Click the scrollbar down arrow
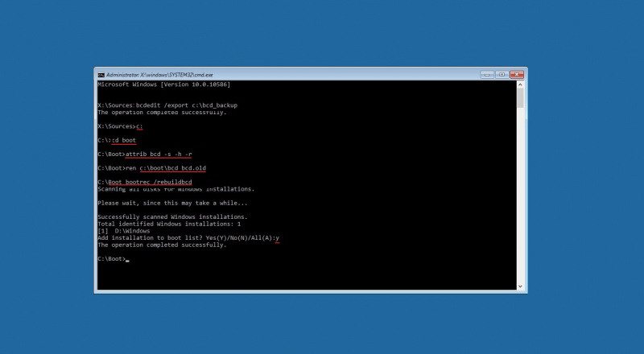 pyautogui.click(x=520, y=286)
